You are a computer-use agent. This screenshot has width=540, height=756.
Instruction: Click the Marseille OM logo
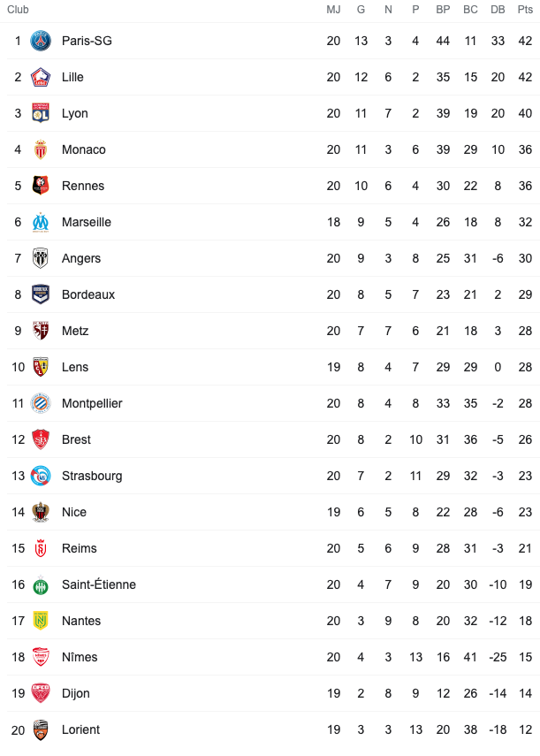coord(41,222)
